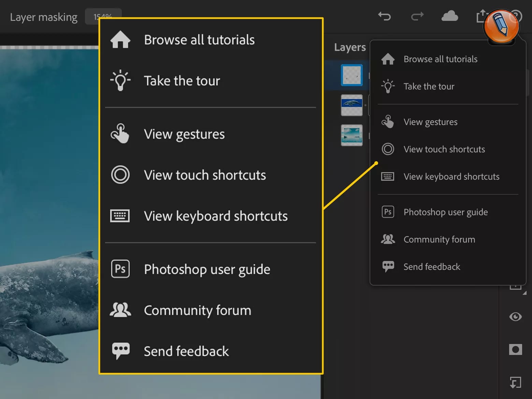Open the cloud documents status icon
The height and width of the screenshot is (399, 532).
click(x=450, y=16)
